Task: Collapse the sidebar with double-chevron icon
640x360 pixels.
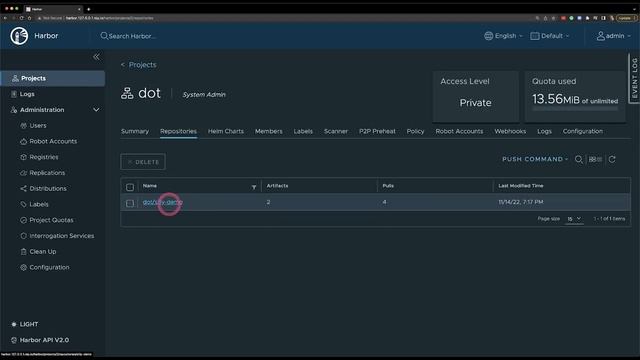Action: coord(96,57)
